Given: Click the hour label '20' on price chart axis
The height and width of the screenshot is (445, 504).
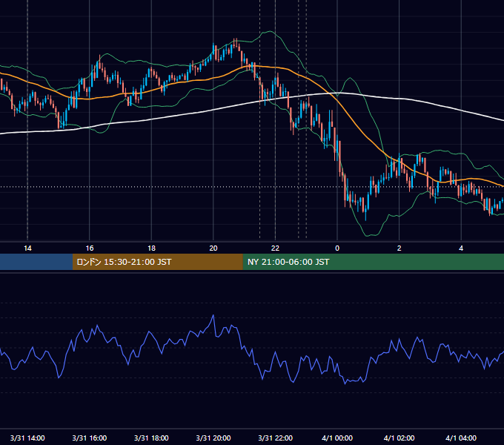Looking at the screenshot, I should [x=213, y=248].
